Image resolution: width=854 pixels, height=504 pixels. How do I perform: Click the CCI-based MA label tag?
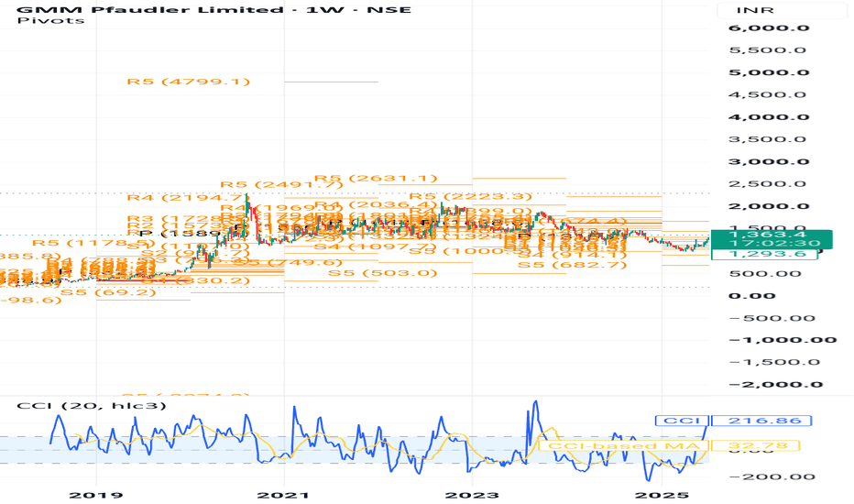(623, 446)
